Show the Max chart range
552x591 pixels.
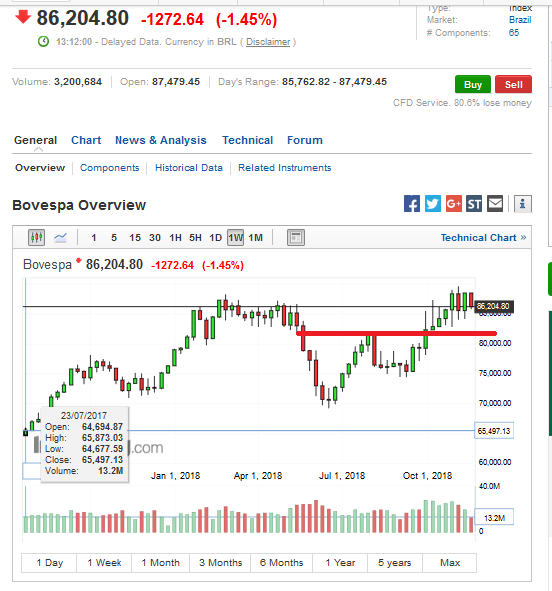pos(450,563)
